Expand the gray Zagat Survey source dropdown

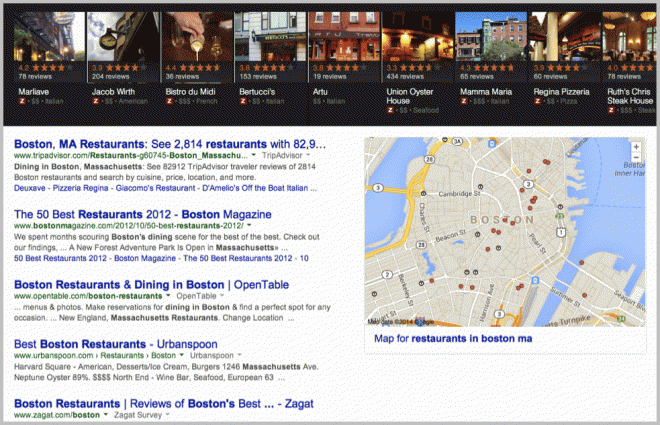click(168, 415)
